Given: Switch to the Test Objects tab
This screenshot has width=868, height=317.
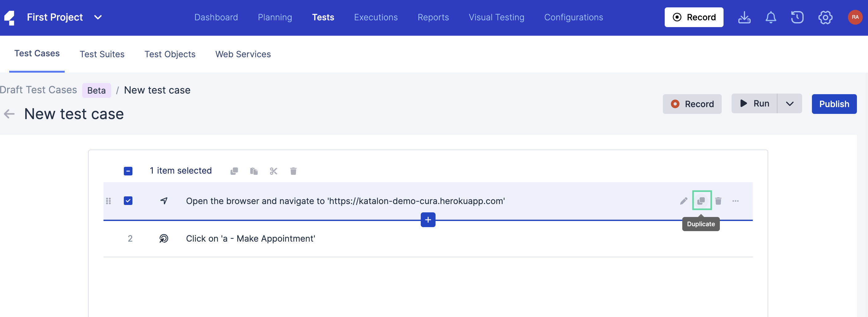Looking at the screenshot, I should pyautogui.click(x=170, y=54).
